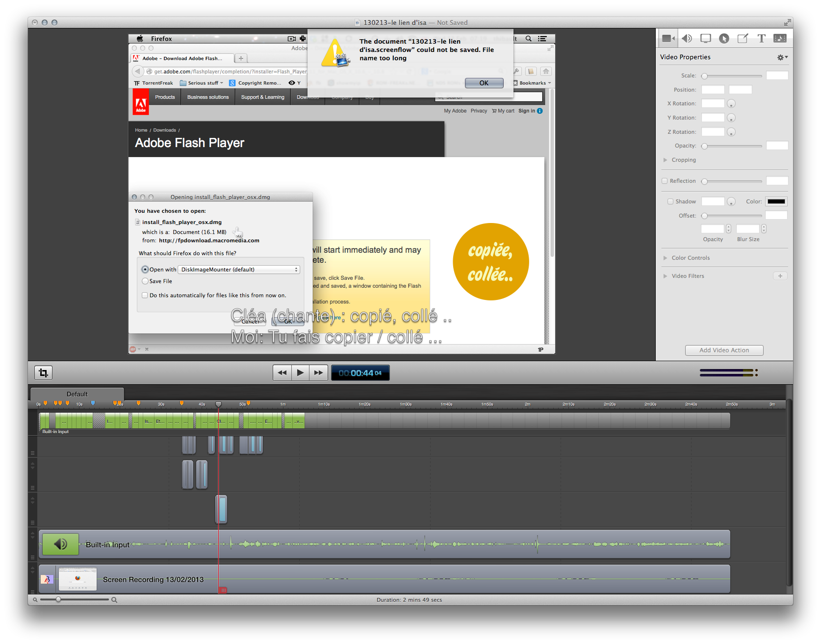Select the Screen Recording 13/02/2013 clip
The width and height of the screenshot is (821, 644).
[x=385, y=579]
